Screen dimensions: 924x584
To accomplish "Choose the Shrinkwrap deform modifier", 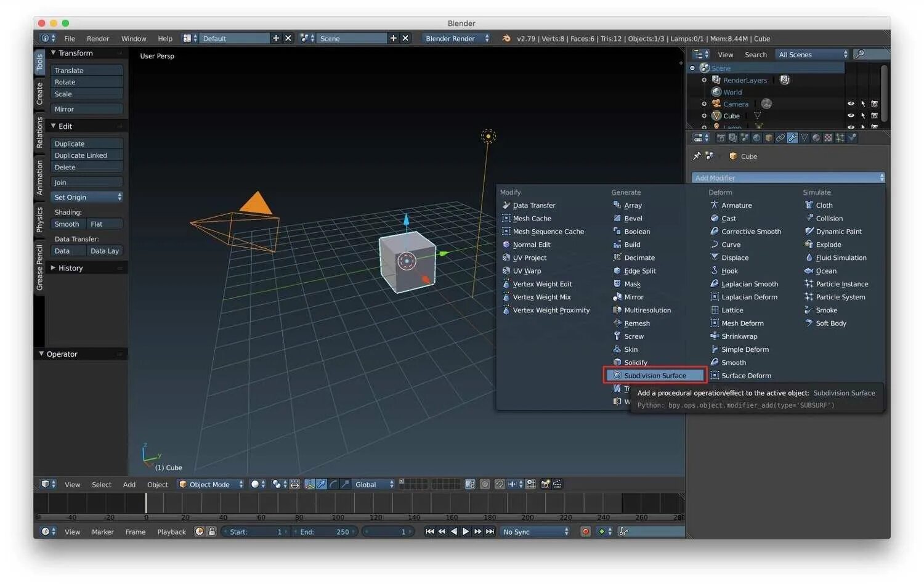I will pos(739,336).
